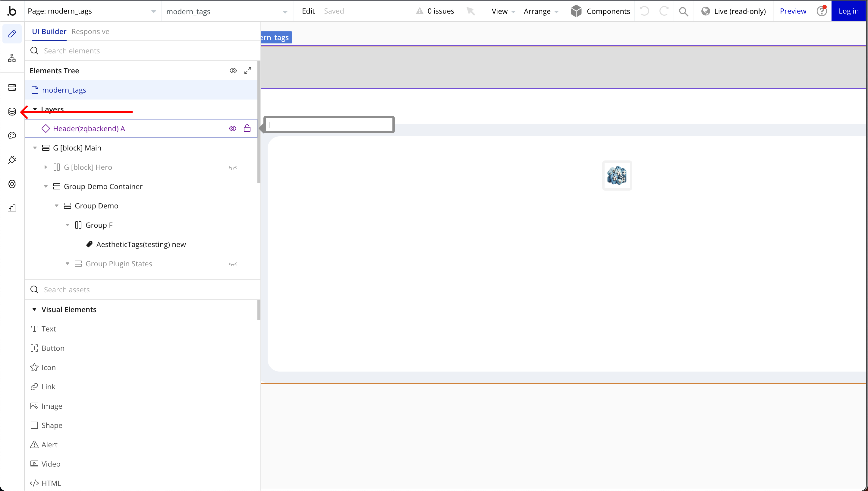Viewport: 868px width, 491px height.
Task: Click the Components cube icon
Action: (576, 11)
